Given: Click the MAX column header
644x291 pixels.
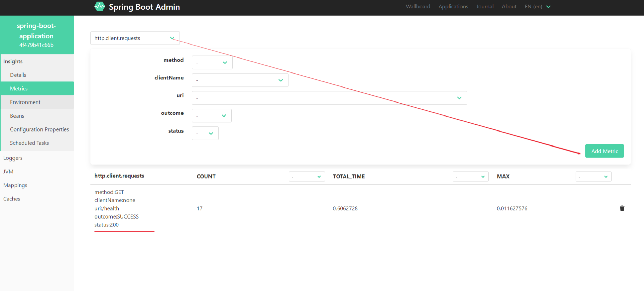Looking at the screenshot, I should point(503,176).
